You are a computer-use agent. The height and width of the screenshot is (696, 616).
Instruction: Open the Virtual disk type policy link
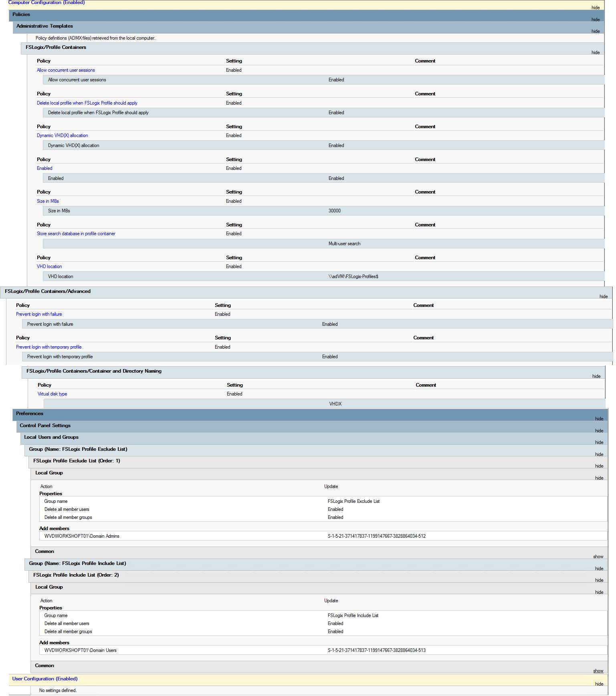coord(52,394)
